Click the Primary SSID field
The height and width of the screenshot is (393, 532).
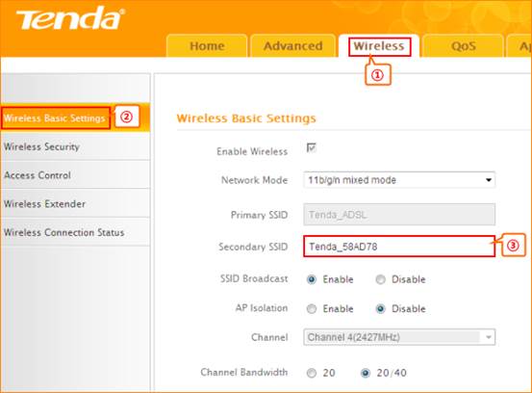coord(399,215)
